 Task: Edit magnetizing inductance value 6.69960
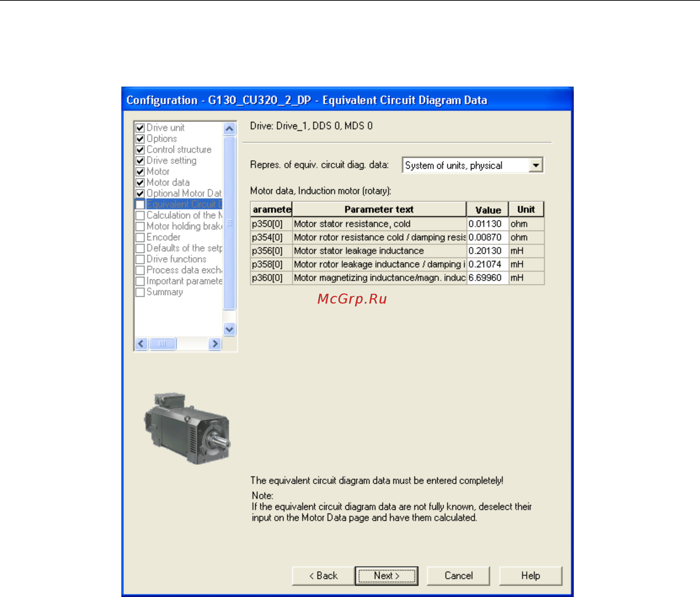[487, 278]
